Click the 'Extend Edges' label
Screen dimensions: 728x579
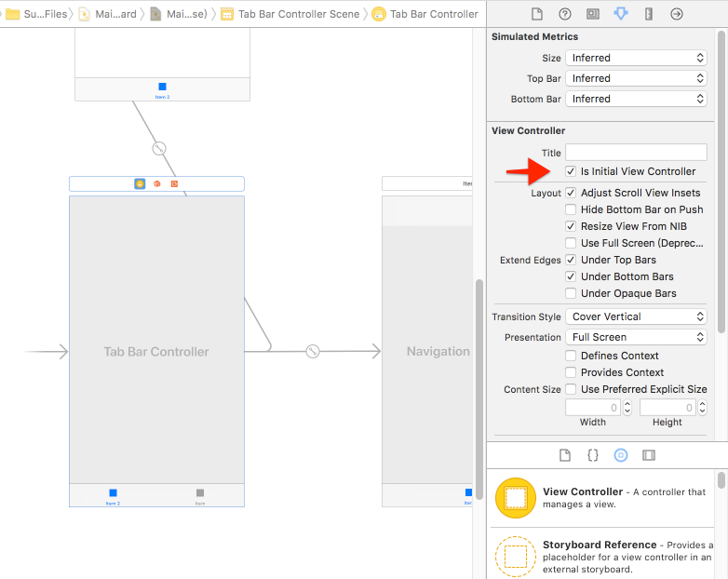tap(531, 260)
